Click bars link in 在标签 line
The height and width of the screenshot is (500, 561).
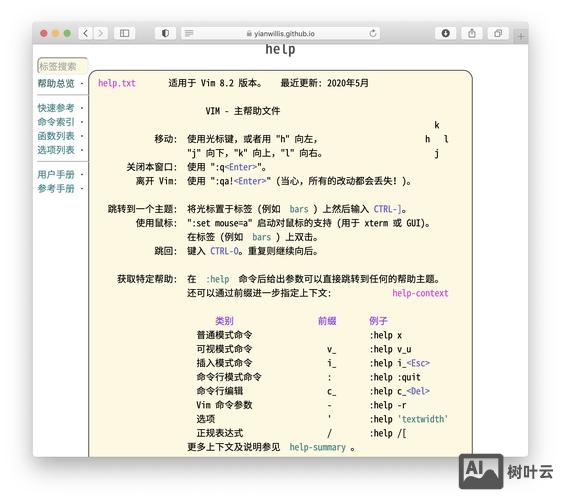pos(262,237)
